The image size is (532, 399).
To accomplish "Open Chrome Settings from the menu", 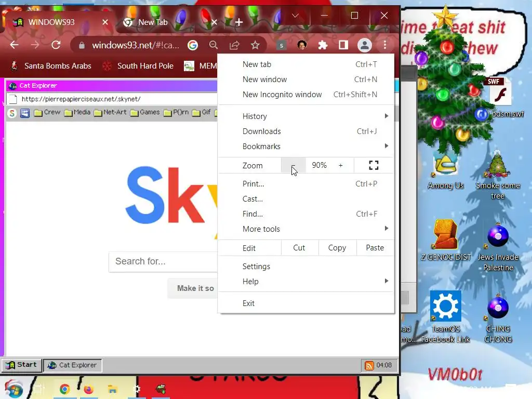I will click(x=305, y=267).
